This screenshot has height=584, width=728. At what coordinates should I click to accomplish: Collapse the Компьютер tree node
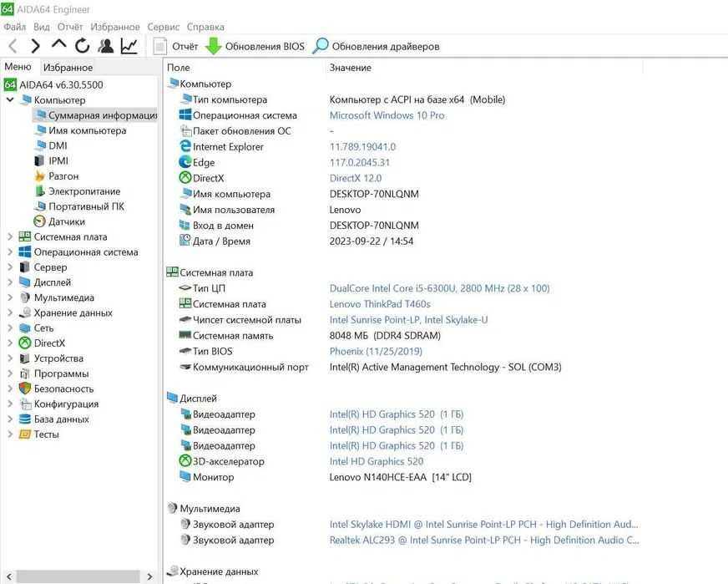(10, 100)
